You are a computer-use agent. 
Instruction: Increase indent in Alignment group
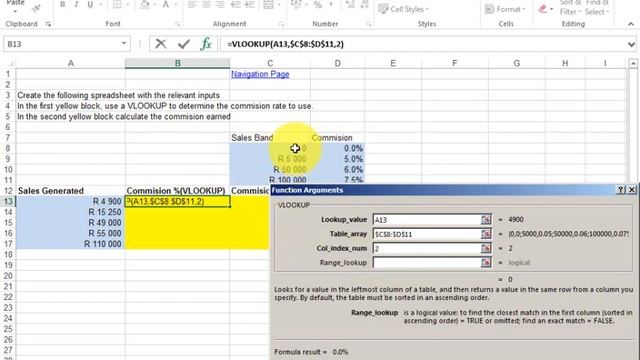[x=250, y=4]
